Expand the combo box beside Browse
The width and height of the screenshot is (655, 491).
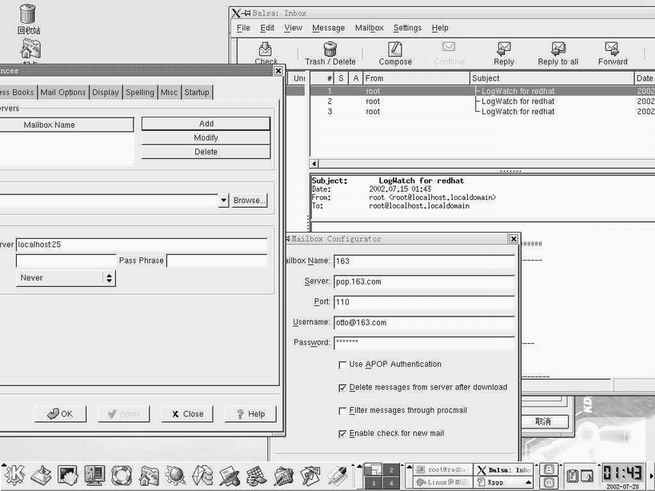click(222, 201)
